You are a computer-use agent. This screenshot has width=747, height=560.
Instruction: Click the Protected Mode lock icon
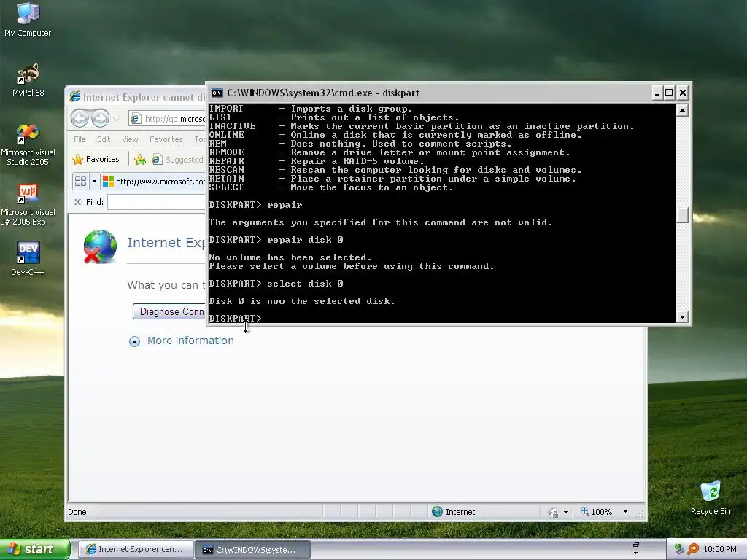click(553, 513)
